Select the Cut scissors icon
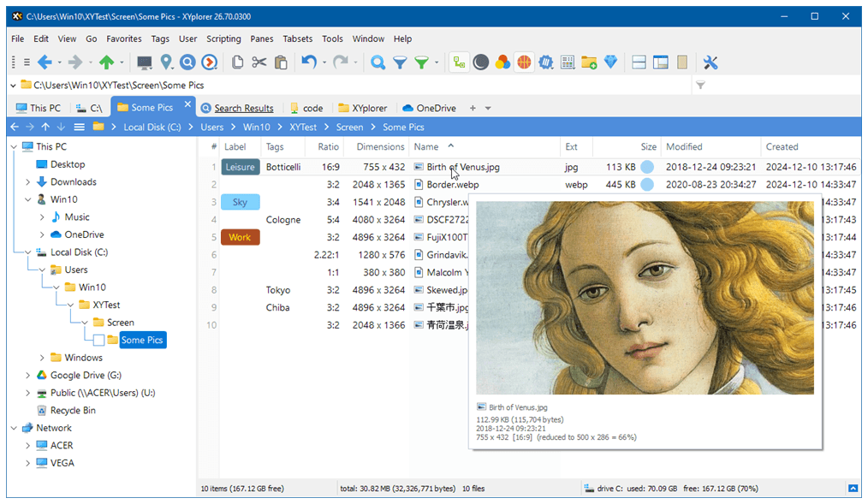 pos(259,62)
